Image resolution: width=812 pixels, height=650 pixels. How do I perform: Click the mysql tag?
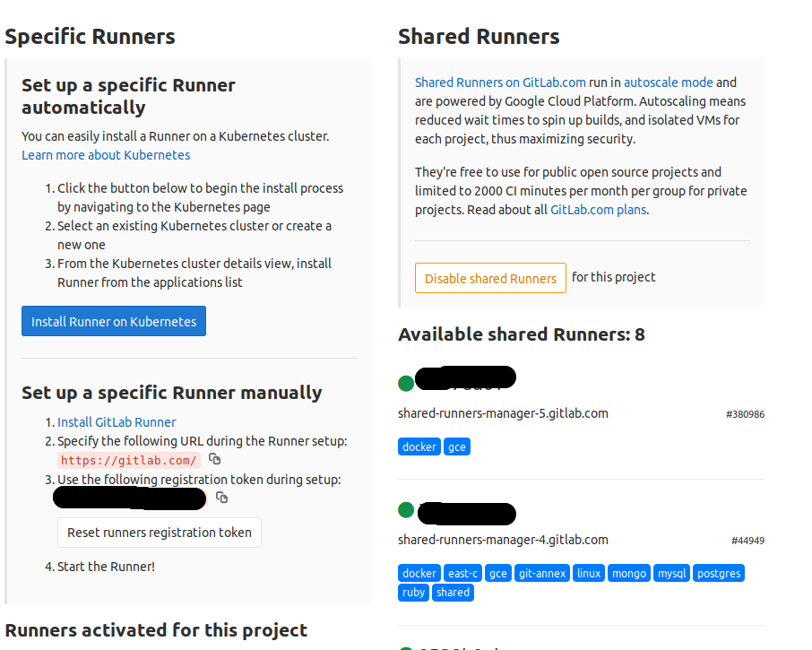pos(671,573)
